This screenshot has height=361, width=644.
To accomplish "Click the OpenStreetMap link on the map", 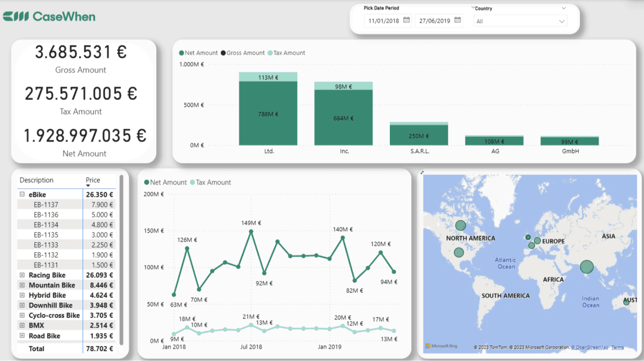I will [590, 347].
